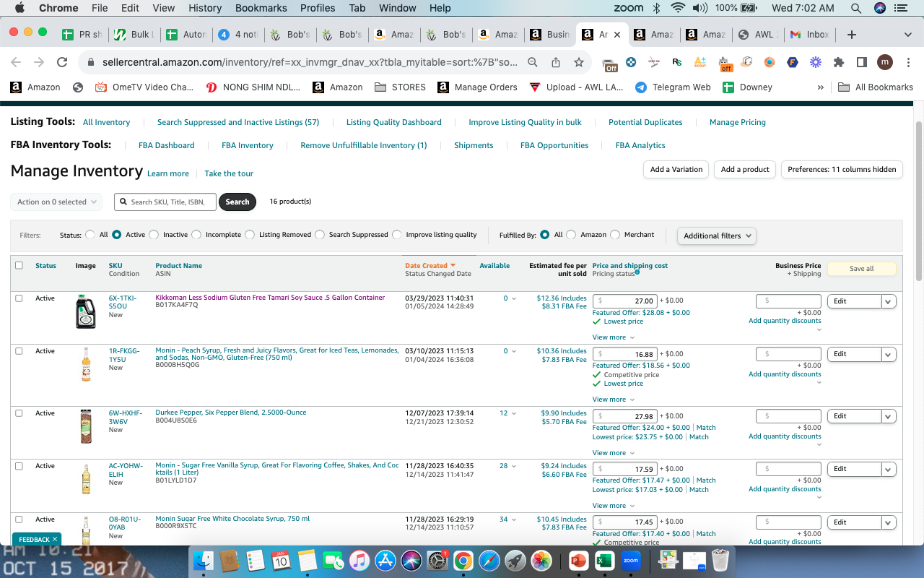Focus the 'Search SKU, Title, ISBN' field

coord(165,202)
